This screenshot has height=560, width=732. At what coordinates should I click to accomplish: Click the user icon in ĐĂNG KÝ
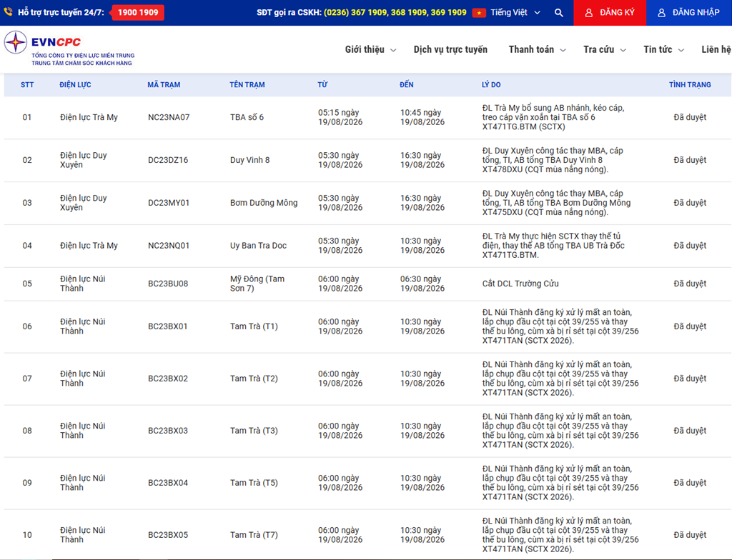point(589,13)
